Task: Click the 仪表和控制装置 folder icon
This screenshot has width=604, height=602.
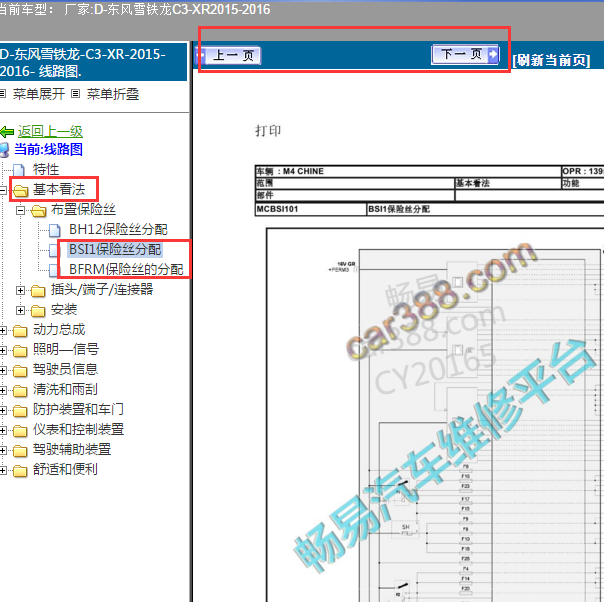Action: pyautogui.click(x=20, y=431)
